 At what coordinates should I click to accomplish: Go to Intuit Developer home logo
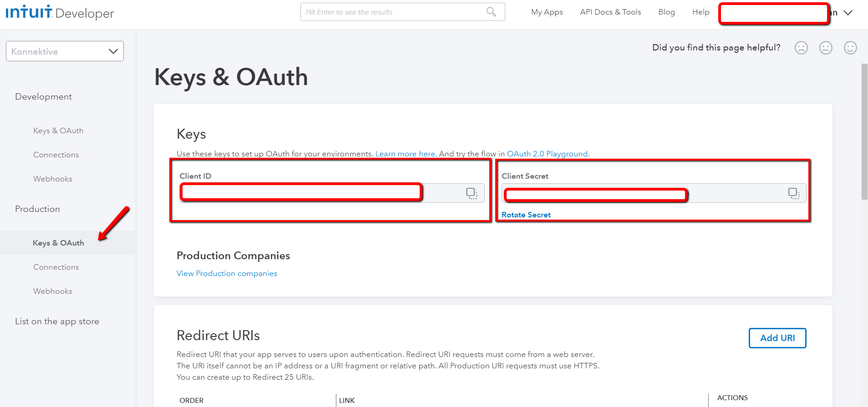[60, 12]
